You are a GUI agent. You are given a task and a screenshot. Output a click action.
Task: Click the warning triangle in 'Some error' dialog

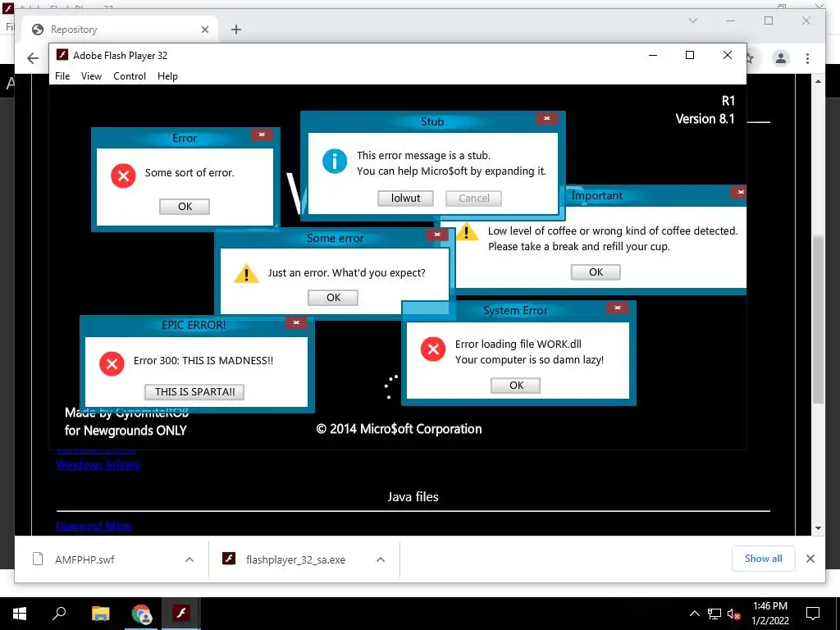(246, 273)
